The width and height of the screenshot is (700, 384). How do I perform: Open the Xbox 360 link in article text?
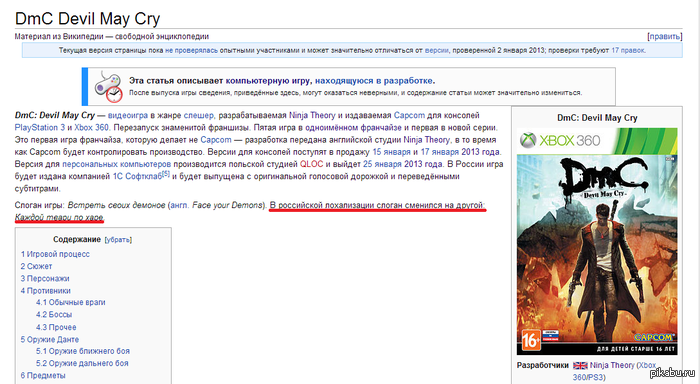pos(91,128)
